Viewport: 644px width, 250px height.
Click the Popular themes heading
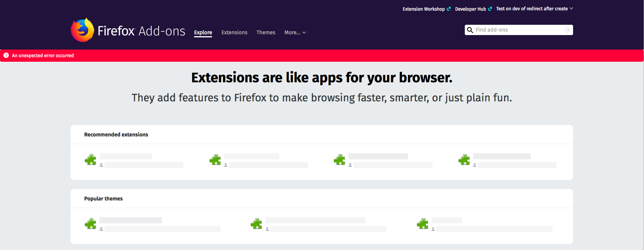pyautogui.click(x=103, y=199)
